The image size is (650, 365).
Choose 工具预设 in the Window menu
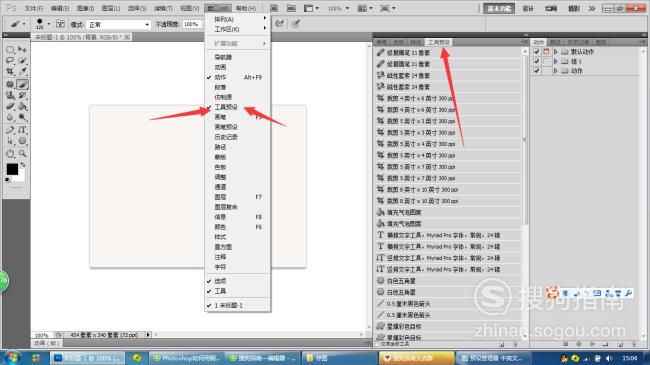click(x=238, y=107)
